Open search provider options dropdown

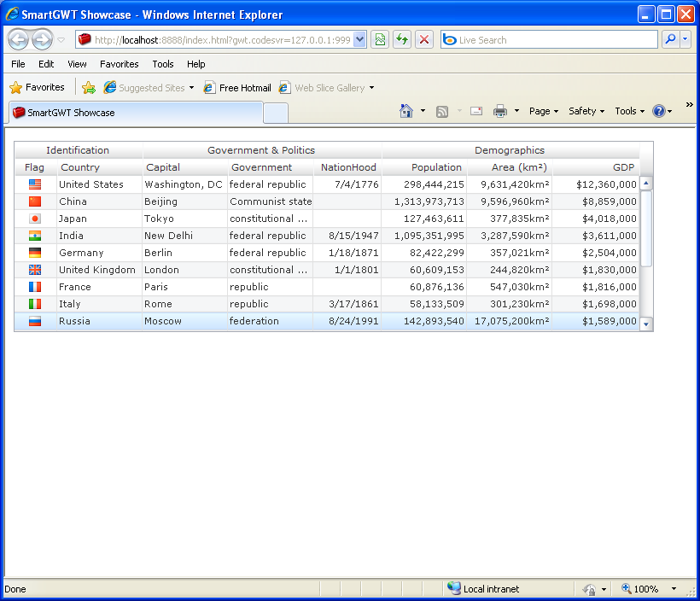pos(685,40)
